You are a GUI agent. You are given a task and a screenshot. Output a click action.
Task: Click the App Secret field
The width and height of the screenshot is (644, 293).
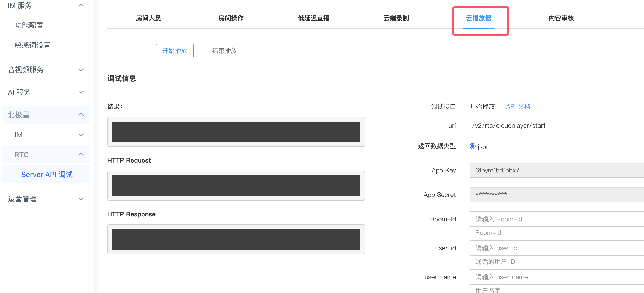557,195
